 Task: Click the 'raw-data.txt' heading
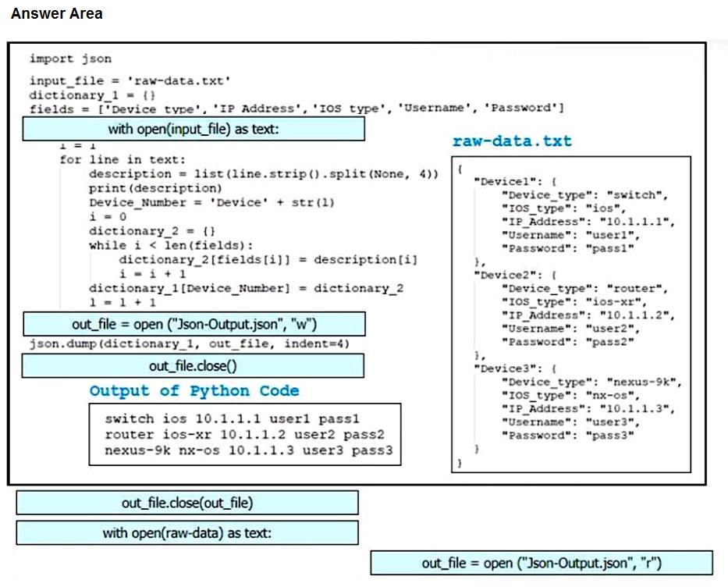[x=512, y=141]
